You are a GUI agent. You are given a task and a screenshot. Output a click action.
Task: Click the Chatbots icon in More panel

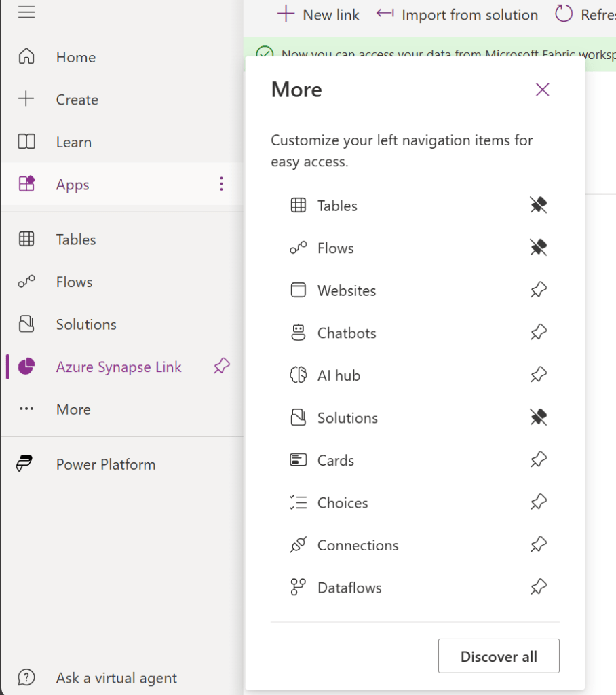(x=299, y=333)
